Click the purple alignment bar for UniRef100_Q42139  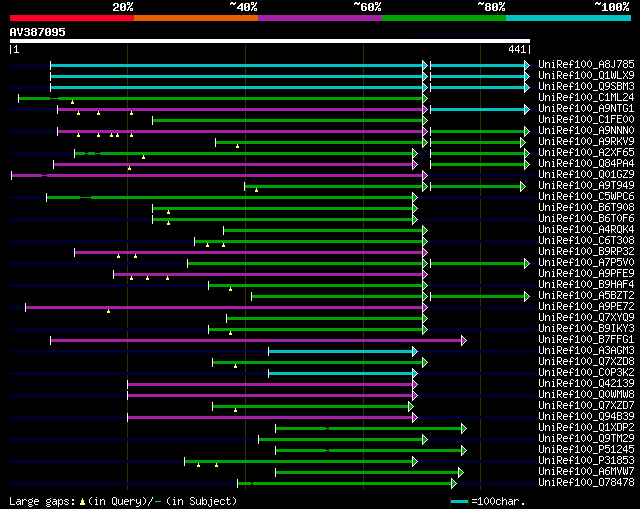[272, 384]
